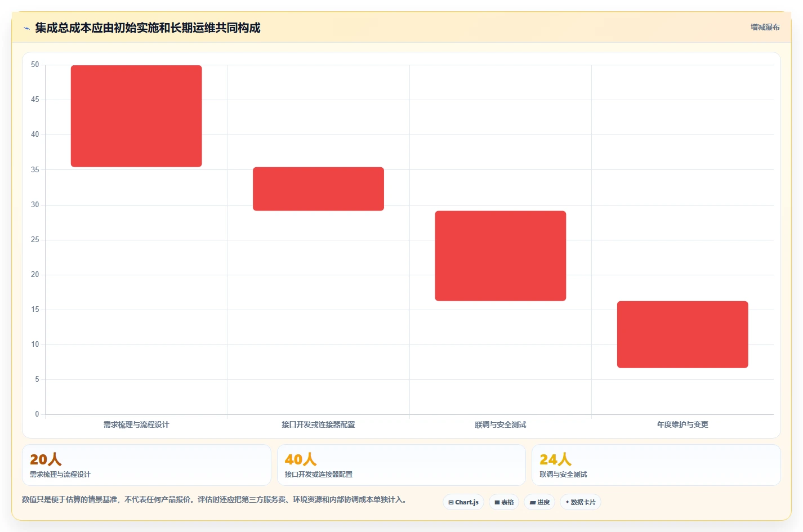803x532 pixels.
Task: Click the red bar for 需求梳理与流程设计
Action: (x=136, y=116)
